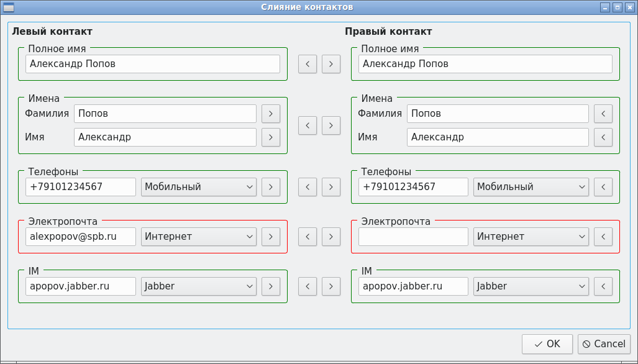Cancel the contact merge
Image resolution: width=638 pixels, height=364 pixels.
click(604, 344)
